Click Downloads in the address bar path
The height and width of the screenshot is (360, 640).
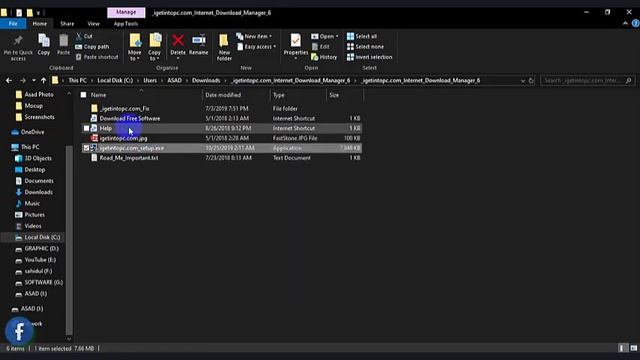206,80
